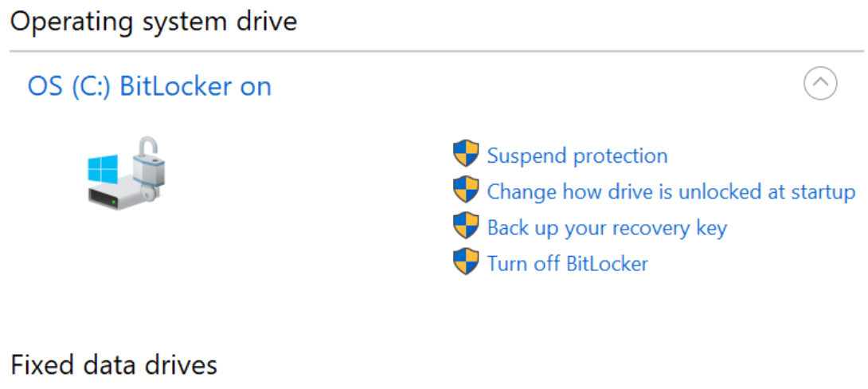
Task: Click shield icon next to Change how drive is unlocked
Action: 466,191
